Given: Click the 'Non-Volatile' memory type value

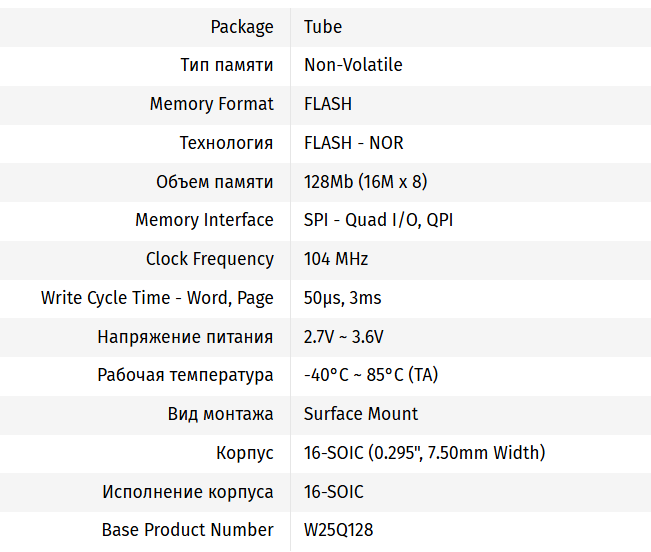Looking at the screenshot, I should coord(353,65).
